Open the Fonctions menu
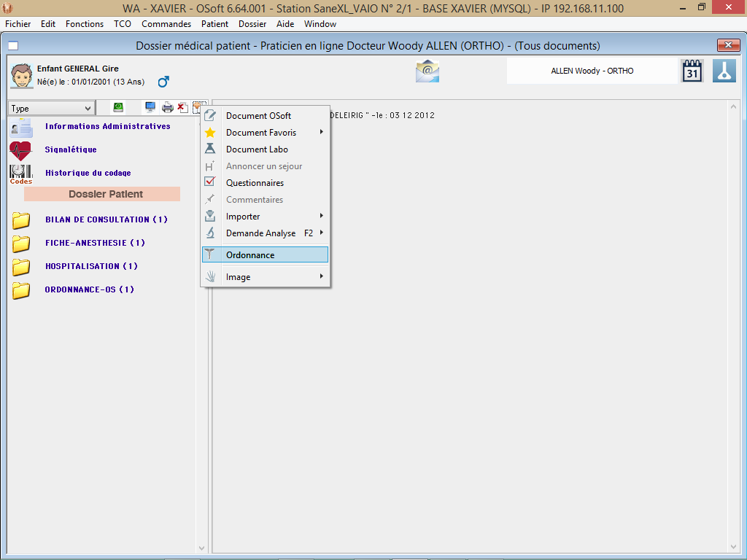 pos(85,24)
